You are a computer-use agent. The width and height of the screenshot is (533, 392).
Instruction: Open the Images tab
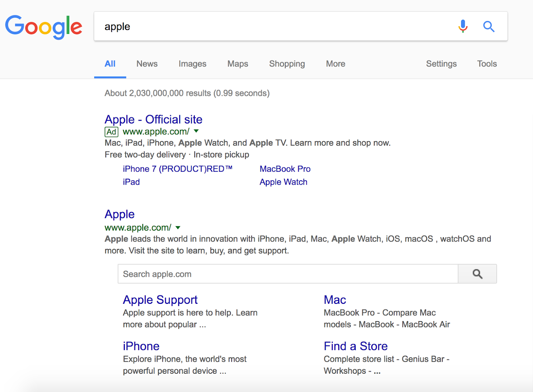pos(193,64)
